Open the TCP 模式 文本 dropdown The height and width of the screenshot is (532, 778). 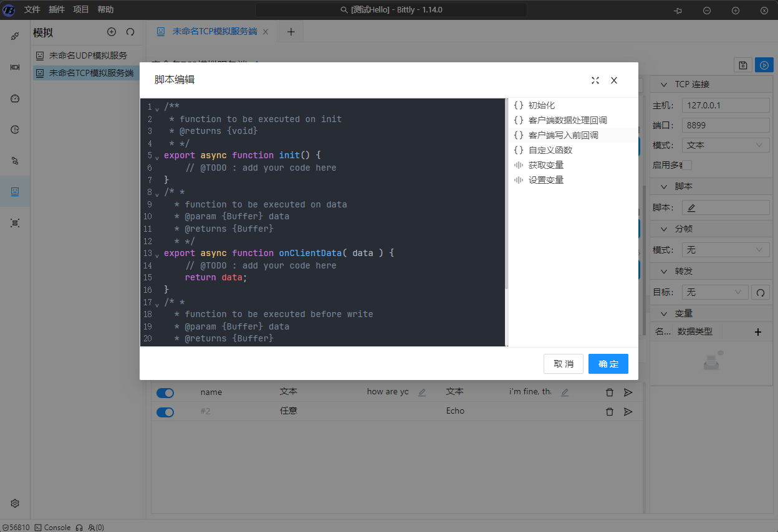[x=726, y=145]
